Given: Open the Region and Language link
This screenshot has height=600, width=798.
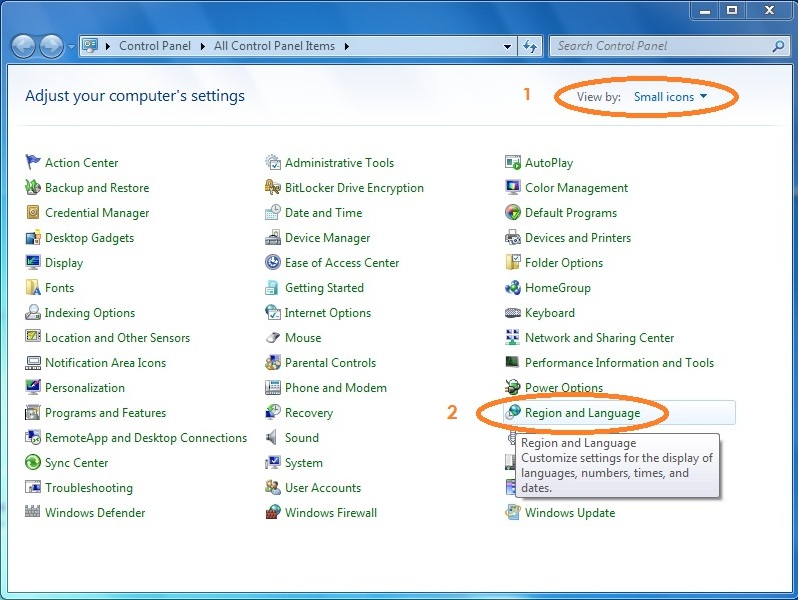Looking at the screenshot, I should pyautogui.click(x=582, y=413).
